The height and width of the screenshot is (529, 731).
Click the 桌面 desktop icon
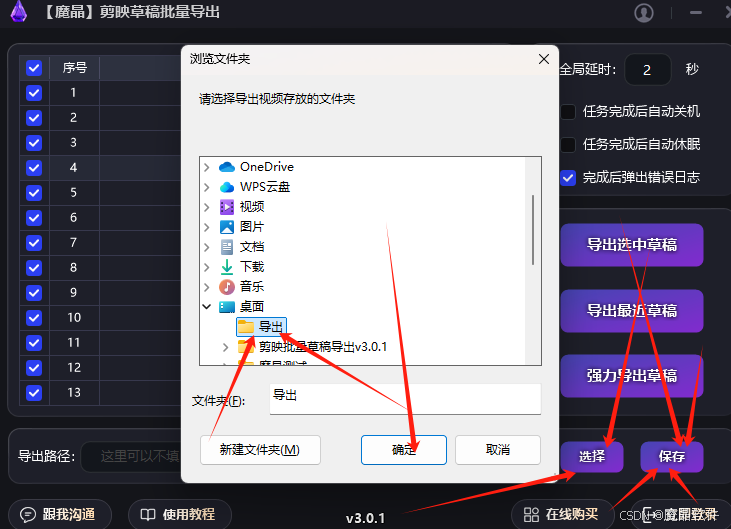[227, 307]
